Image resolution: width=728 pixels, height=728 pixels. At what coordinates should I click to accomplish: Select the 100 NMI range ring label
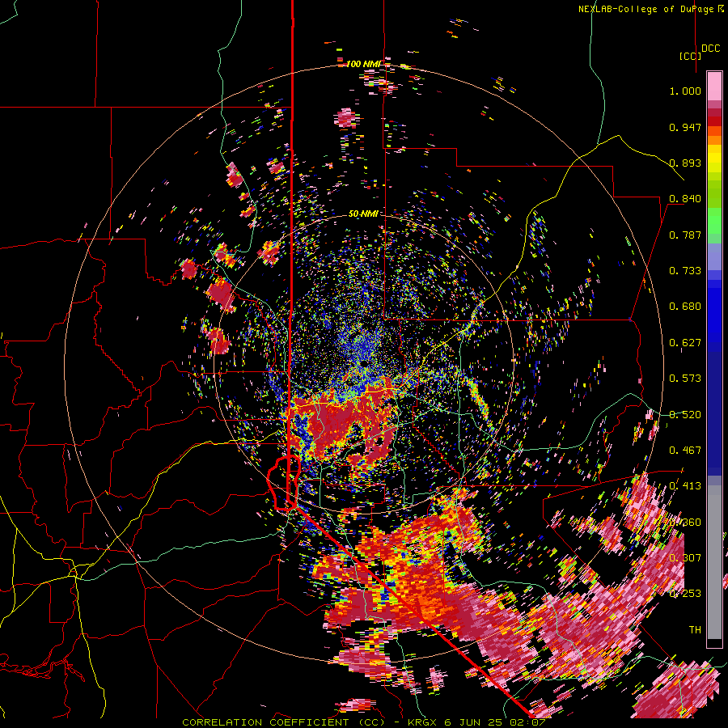point(362,64)
